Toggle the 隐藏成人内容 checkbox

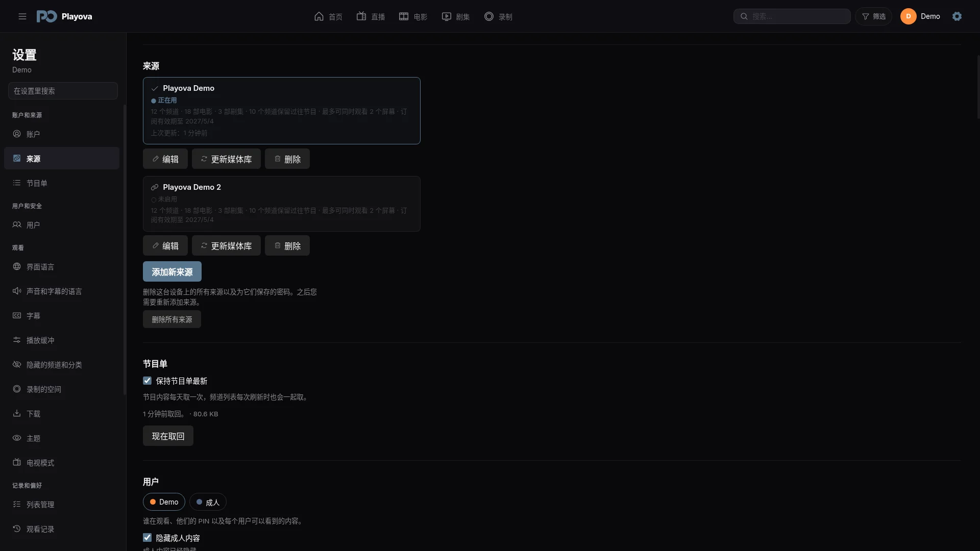[x=147, y=538]
